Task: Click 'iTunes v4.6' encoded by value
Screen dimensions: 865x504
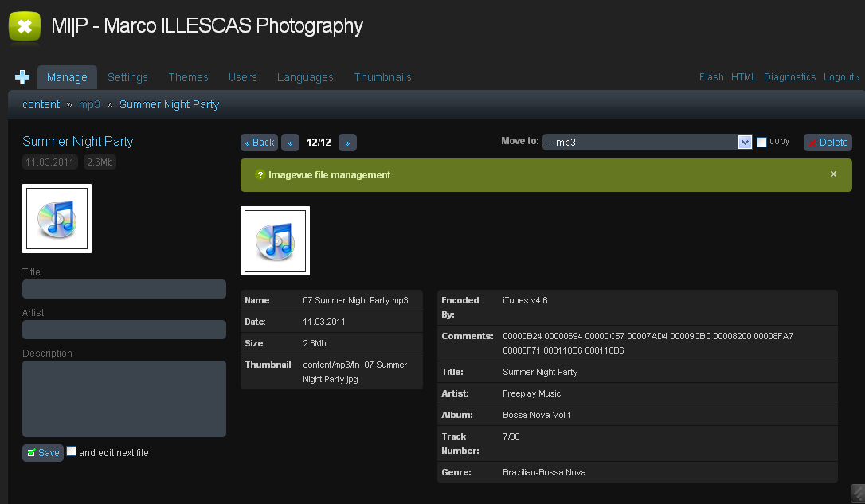Action: coord(525,300)
